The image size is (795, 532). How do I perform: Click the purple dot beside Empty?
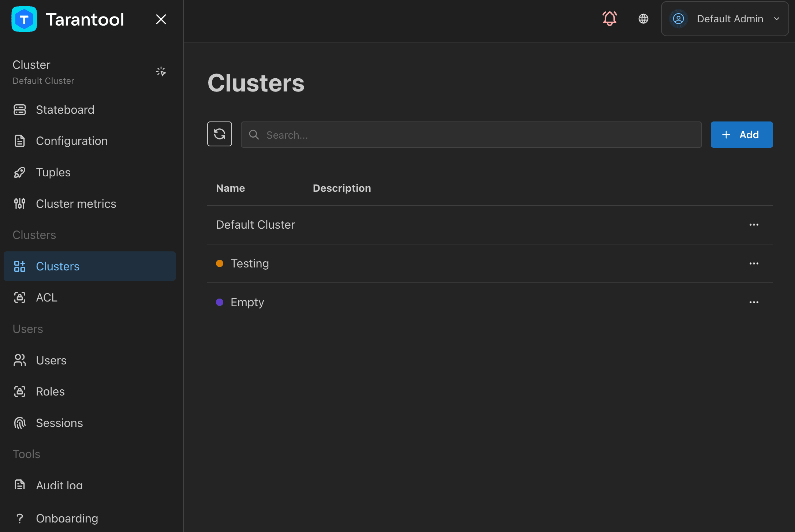(220, 302)
